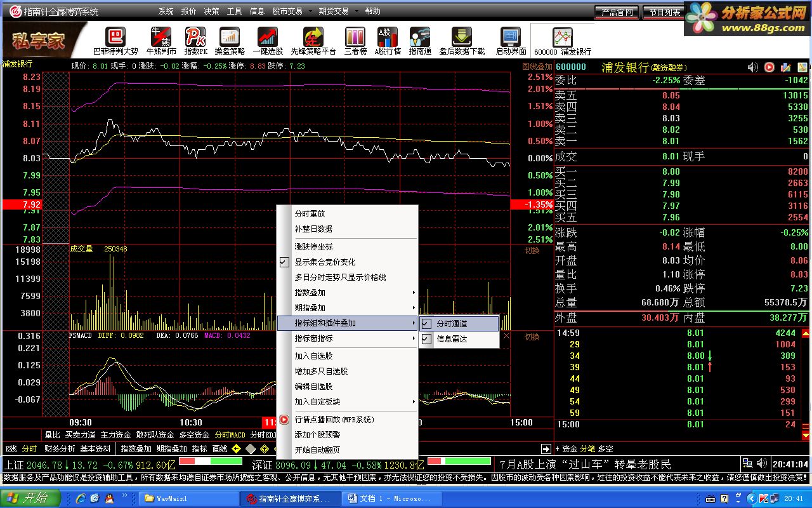812x508 pixels.
Task: Open the 决策 menu
Action: 212,11
